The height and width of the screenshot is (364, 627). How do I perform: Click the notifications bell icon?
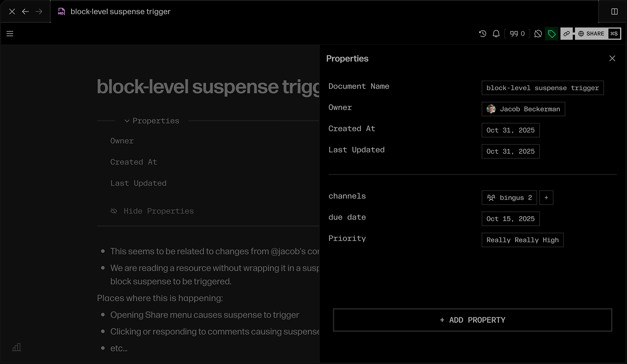[496, 34]
